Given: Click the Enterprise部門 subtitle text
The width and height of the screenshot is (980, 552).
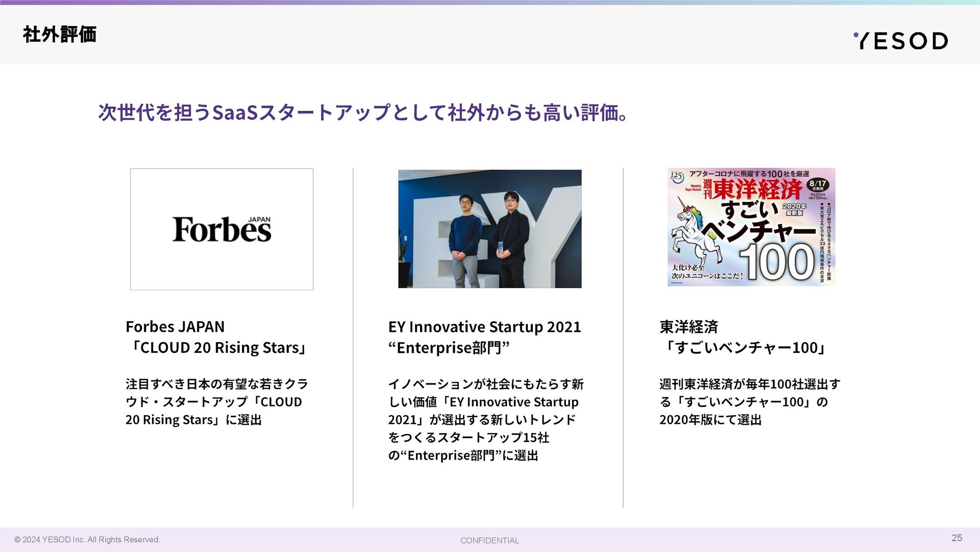Looking at the screenshot, I should (449, 348).
